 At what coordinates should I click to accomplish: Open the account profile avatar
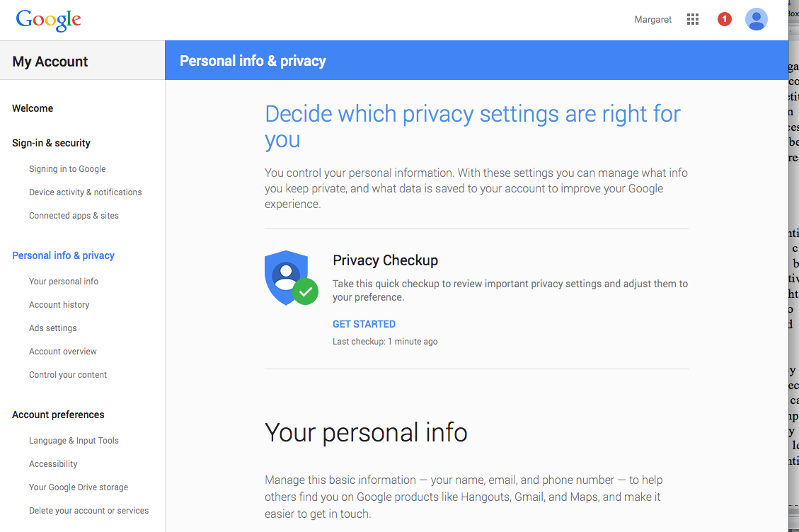click(756, 20)
